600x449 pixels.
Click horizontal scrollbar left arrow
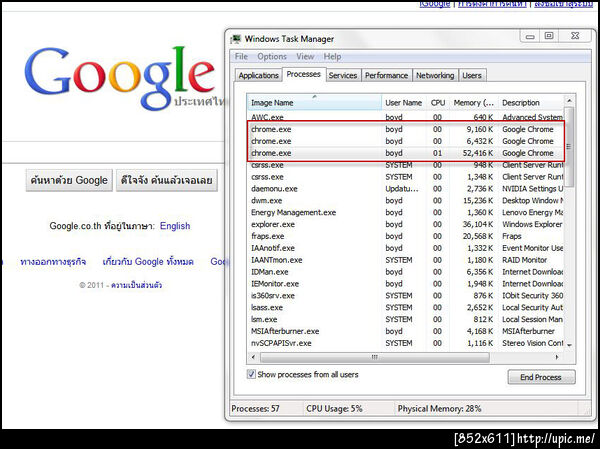253,357
